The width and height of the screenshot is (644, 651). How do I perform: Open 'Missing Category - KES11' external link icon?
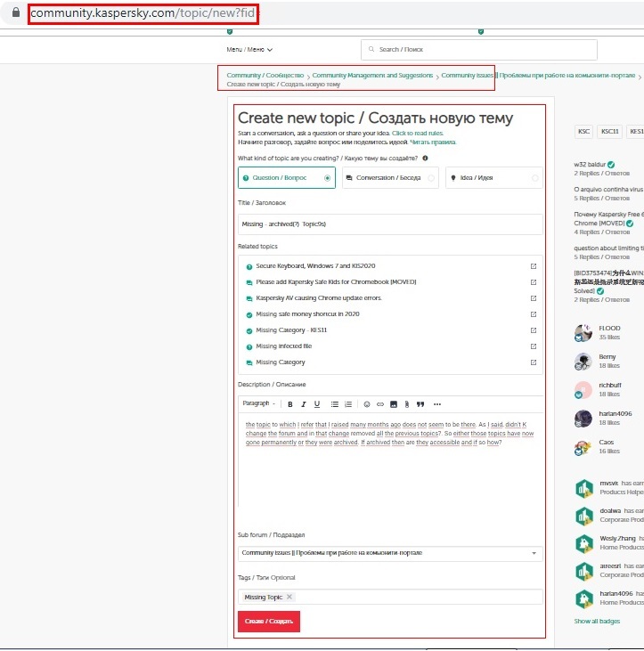534,330
